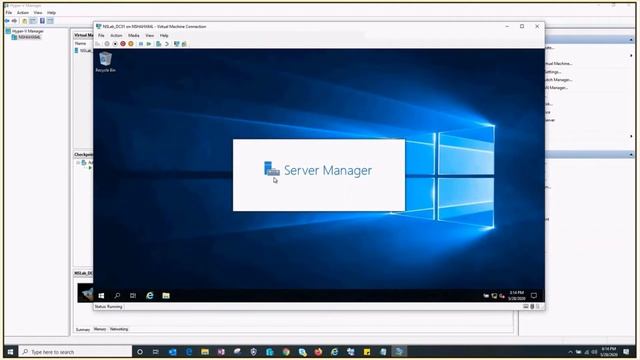The image size is (640, 360).
Task: Open Chrome from the host taskbar
Action: (286, 351)
